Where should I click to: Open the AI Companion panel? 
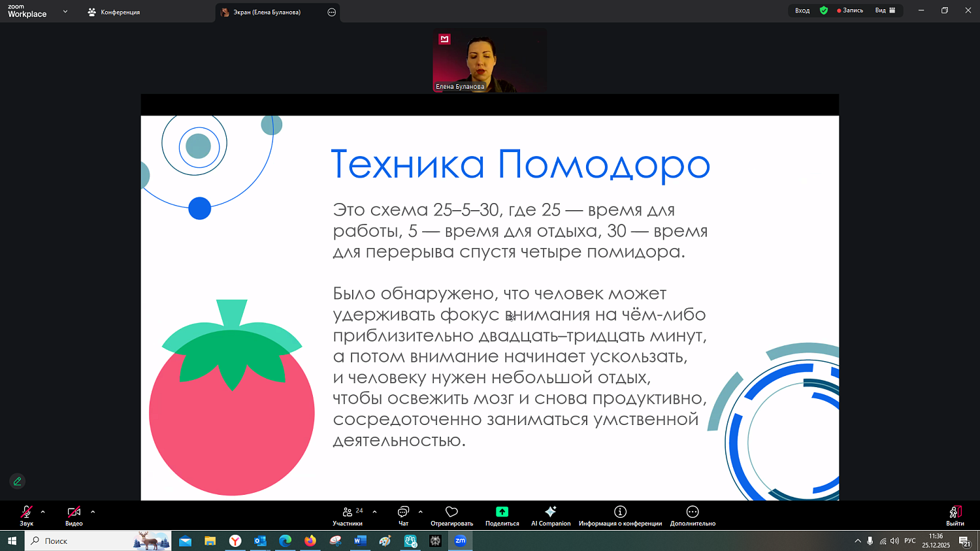550,516
